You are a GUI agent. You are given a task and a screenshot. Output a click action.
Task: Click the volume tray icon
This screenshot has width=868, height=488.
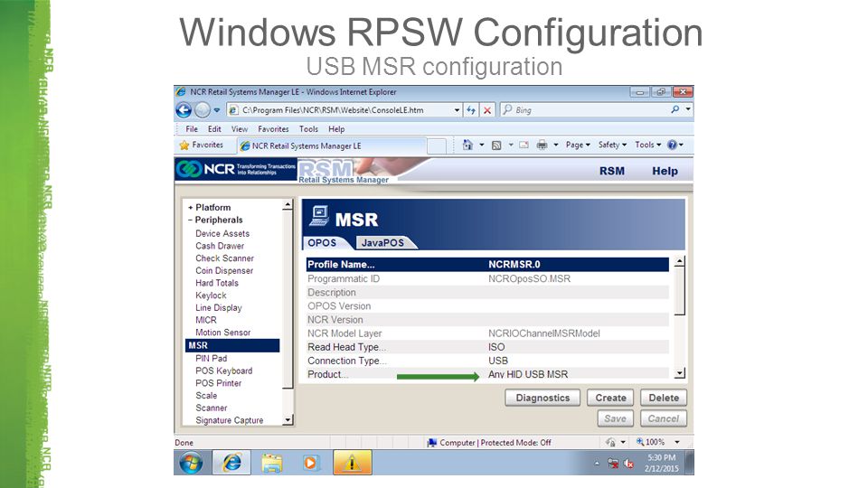pos(629,463)
